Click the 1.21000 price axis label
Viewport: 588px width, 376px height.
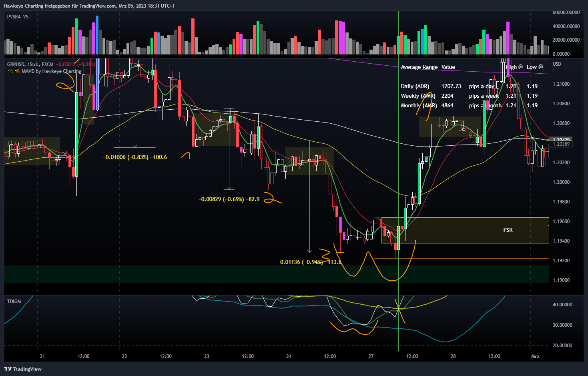coord(561,84)
